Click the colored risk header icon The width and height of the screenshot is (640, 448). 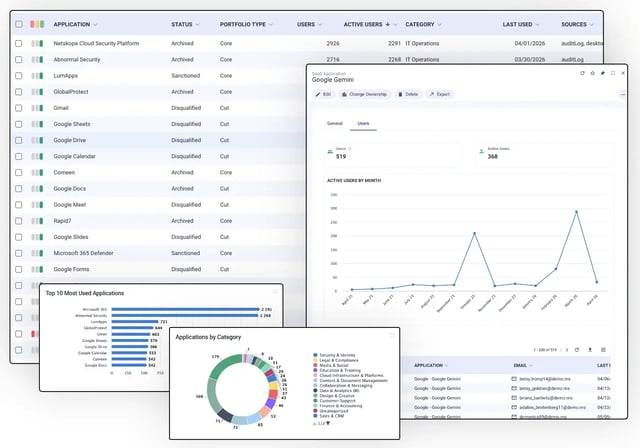click(37, 24)
